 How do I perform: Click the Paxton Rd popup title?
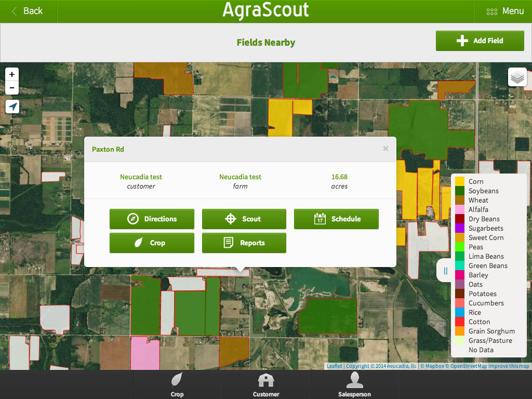click(108, 149)
